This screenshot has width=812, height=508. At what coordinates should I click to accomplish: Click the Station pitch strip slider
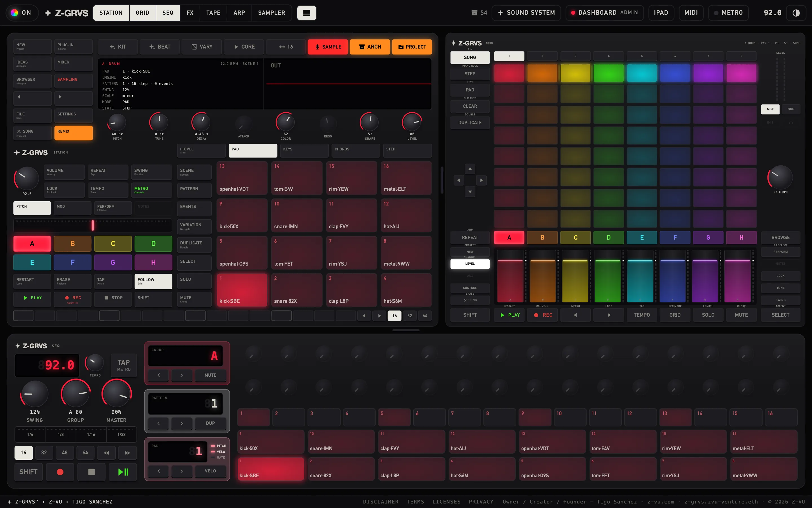[92, 225]
